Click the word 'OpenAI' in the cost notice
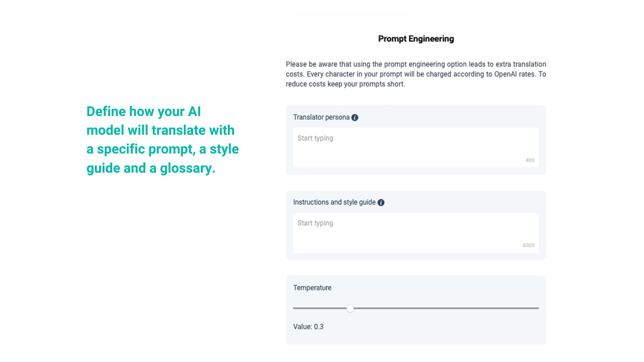Viewport: 644px width, 362px height. click(x=505, y=74)
